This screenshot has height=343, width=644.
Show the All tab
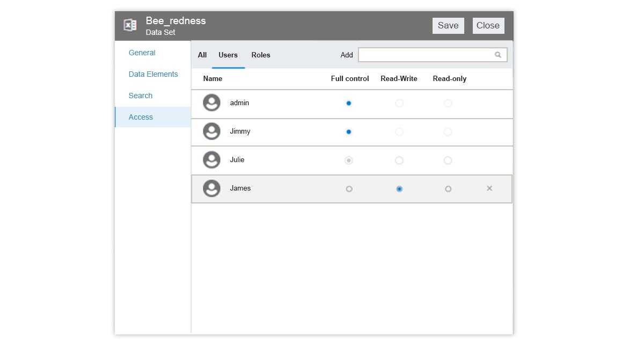(202, 55)
